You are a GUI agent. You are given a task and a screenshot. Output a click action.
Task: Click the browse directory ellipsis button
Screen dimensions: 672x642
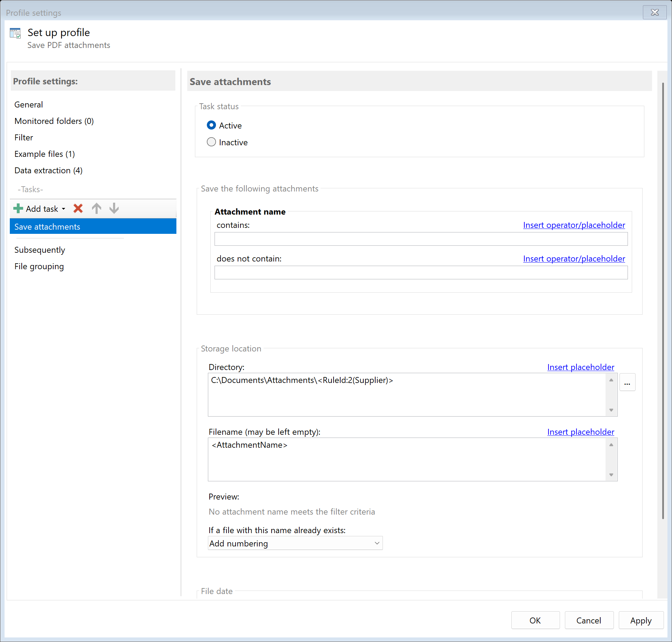click(627, 383)
